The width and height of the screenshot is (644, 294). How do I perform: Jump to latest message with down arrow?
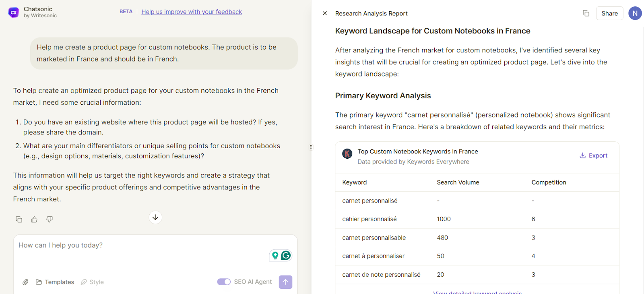point(155,217)
